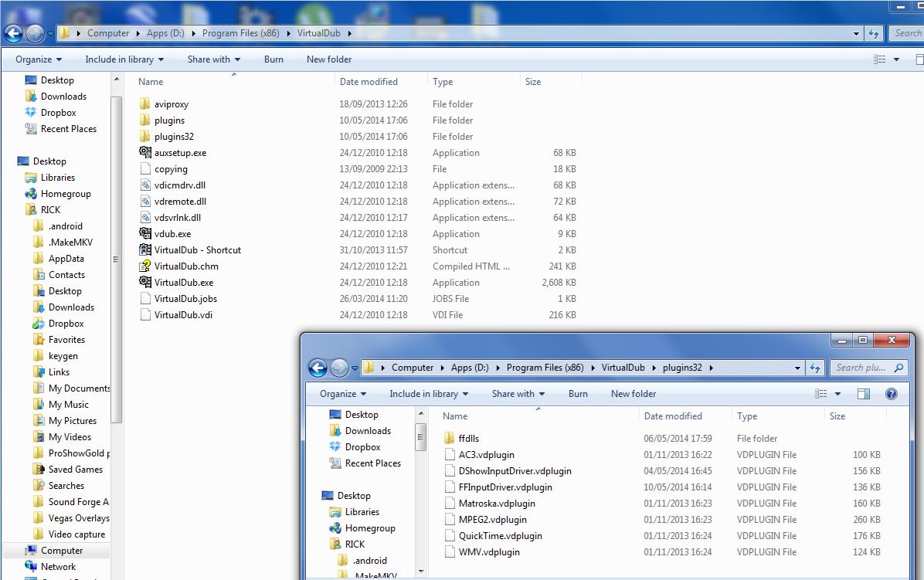Open the Organize dropdown in the plugins32 window
924x580 pixels.
pos(343,394)
